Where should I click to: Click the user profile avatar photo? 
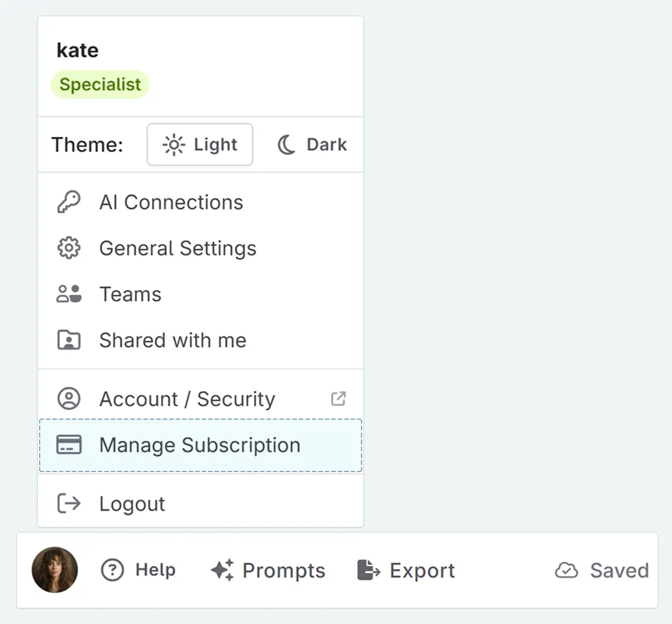click(x=55, y=570)
